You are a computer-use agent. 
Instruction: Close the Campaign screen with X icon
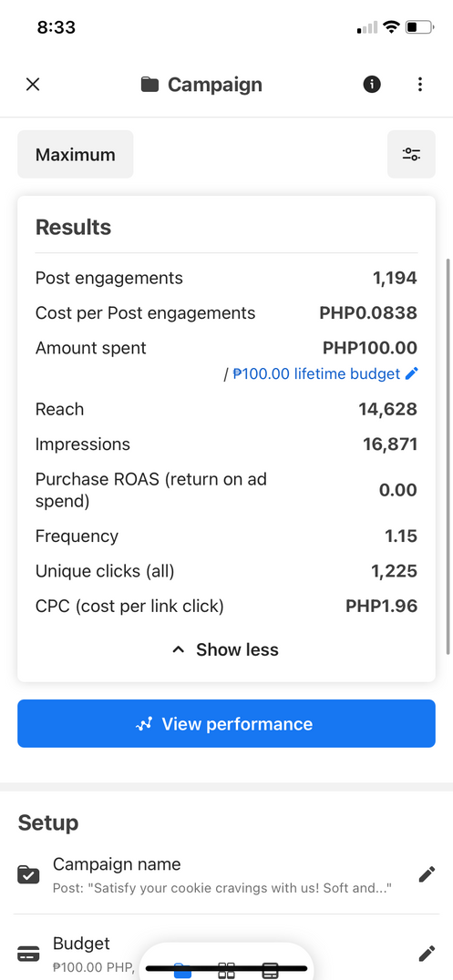pyautogui.click(x=33, y=85)
